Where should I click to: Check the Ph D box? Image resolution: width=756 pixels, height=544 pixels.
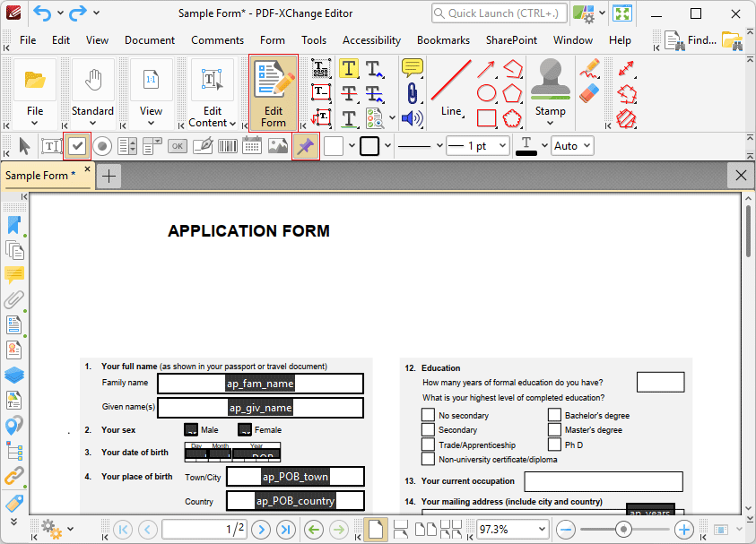coord(554,445)
